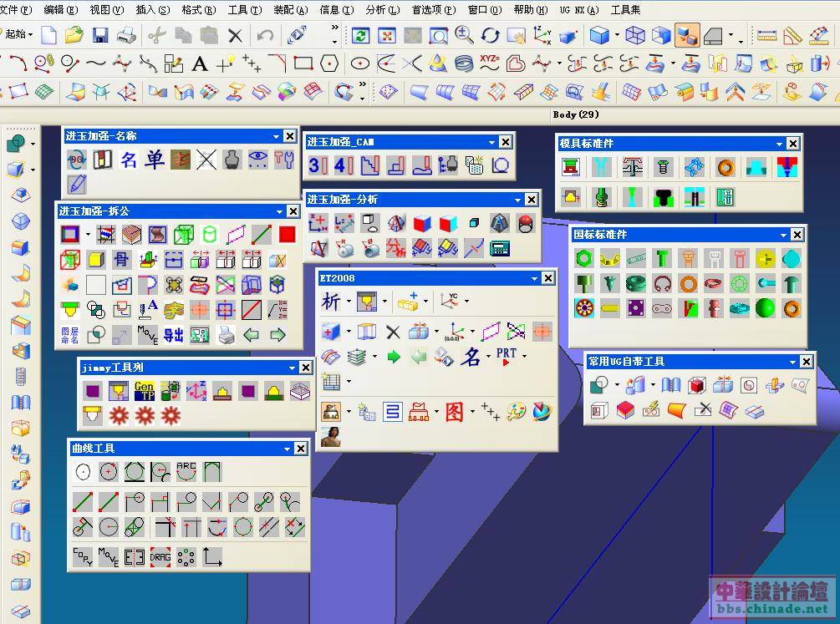
Task: Click the solid red square in 进玉加强-拆公
Action: click(288, 234)
